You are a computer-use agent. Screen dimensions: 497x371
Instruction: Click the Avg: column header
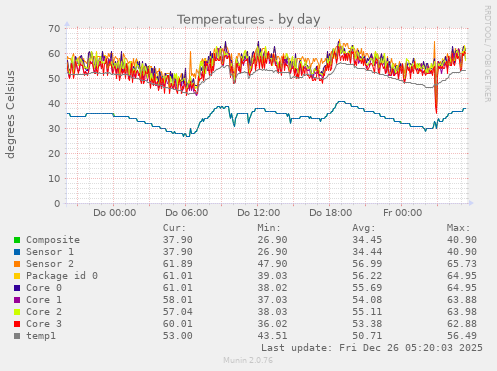coord(364,228)
